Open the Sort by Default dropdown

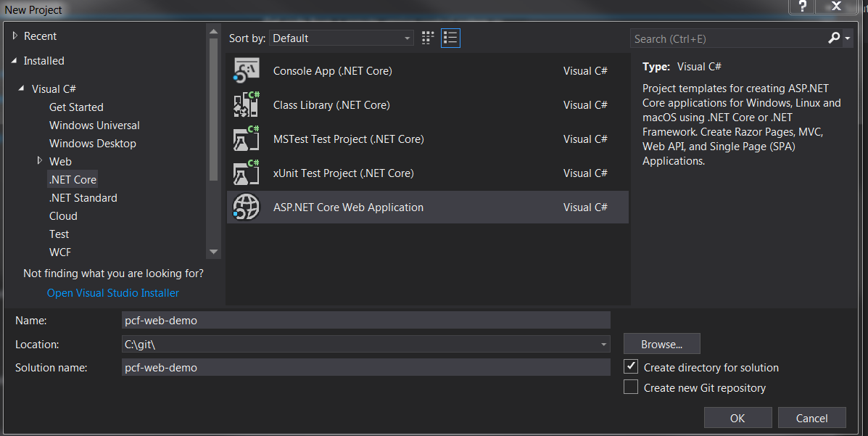pyautogui.click(x=342, y=38)
